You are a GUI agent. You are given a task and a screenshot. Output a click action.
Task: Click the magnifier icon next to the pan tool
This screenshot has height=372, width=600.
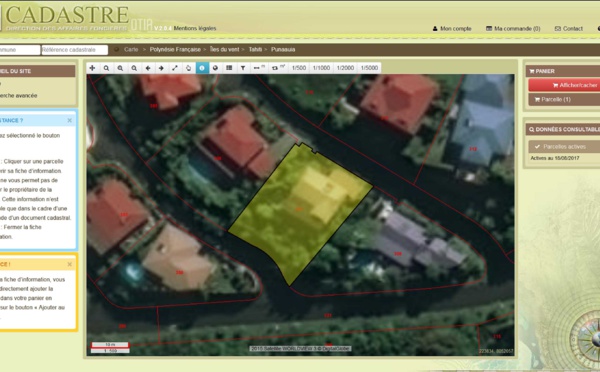click(106, 68)
